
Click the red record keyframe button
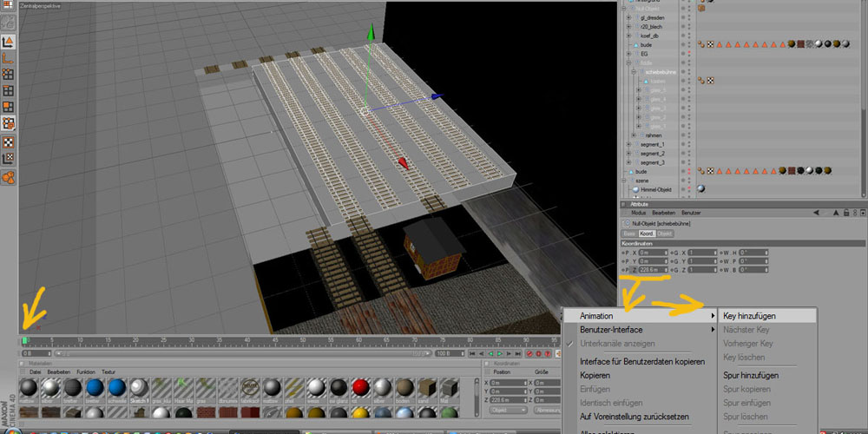coord(529,354)
